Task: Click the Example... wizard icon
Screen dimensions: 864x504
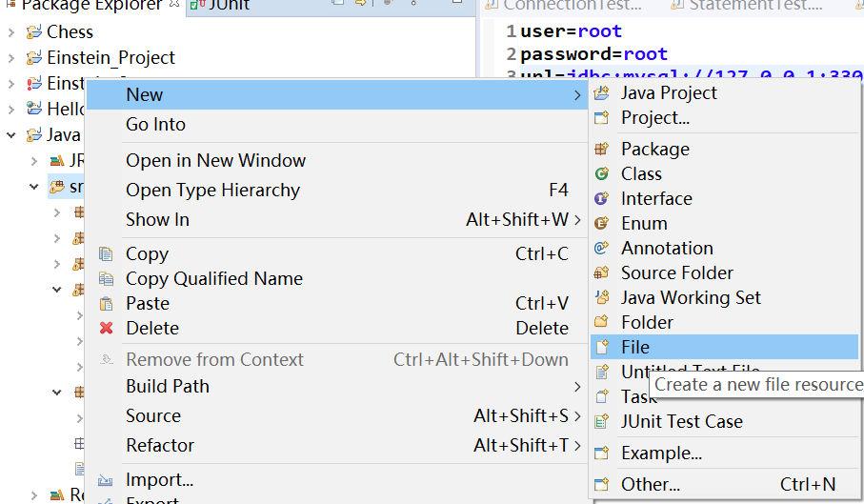Action: click(x=602, y=453)
